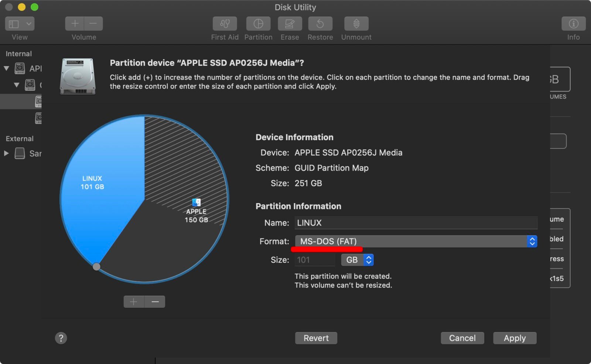This screenshot has height=364, width=591.
Task: Click the pie chart resize handle
Action: click(96, 267)
